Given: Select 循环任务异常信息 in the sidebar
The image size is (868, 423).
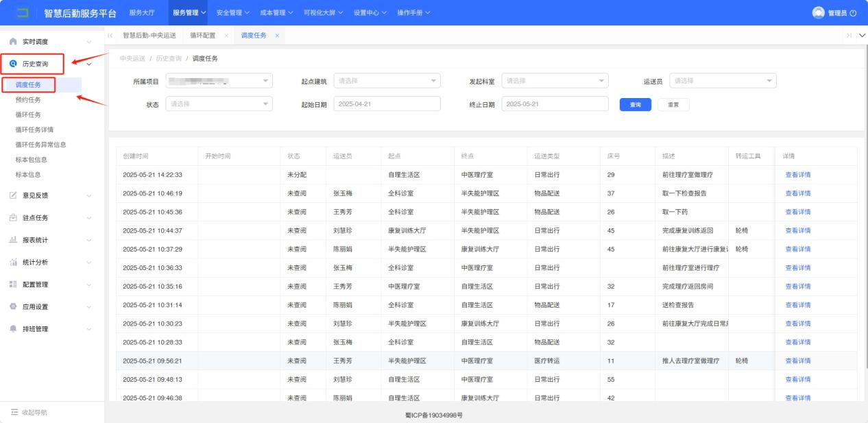Looking at the screenshot, I should (x=40, y=145).
